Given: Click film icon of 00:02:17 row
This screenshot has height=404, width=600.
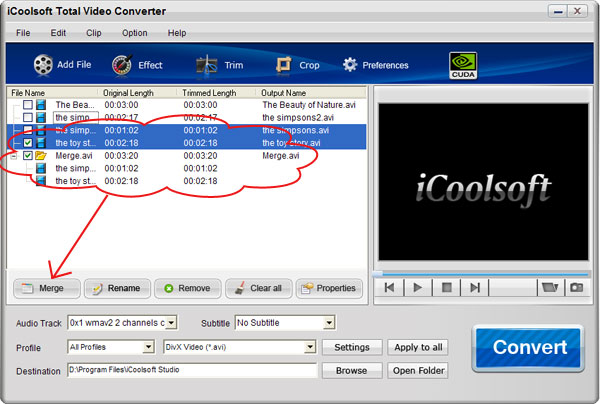Looking at the screenshot, I should click(41, 117).
